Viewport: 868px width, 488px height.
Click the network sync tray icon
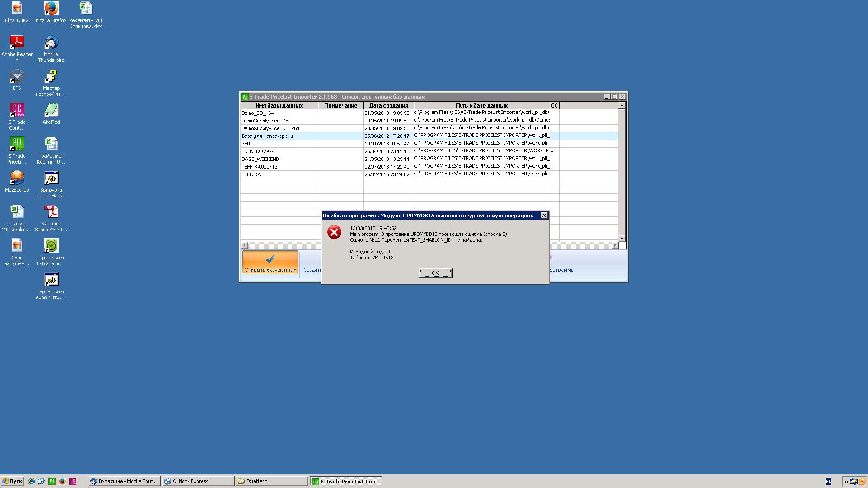(854, 482)
